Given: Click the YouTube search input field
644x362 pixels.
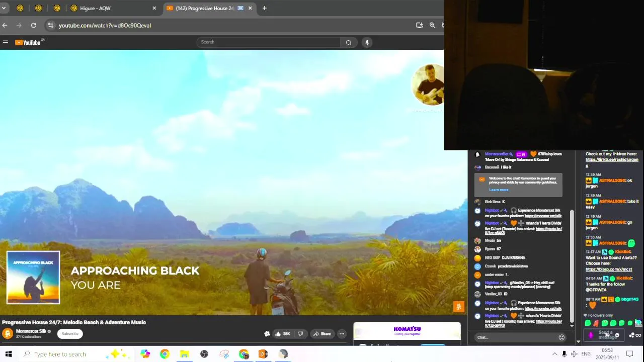Looking at the screenshot, I should click(x=269, y=42).
